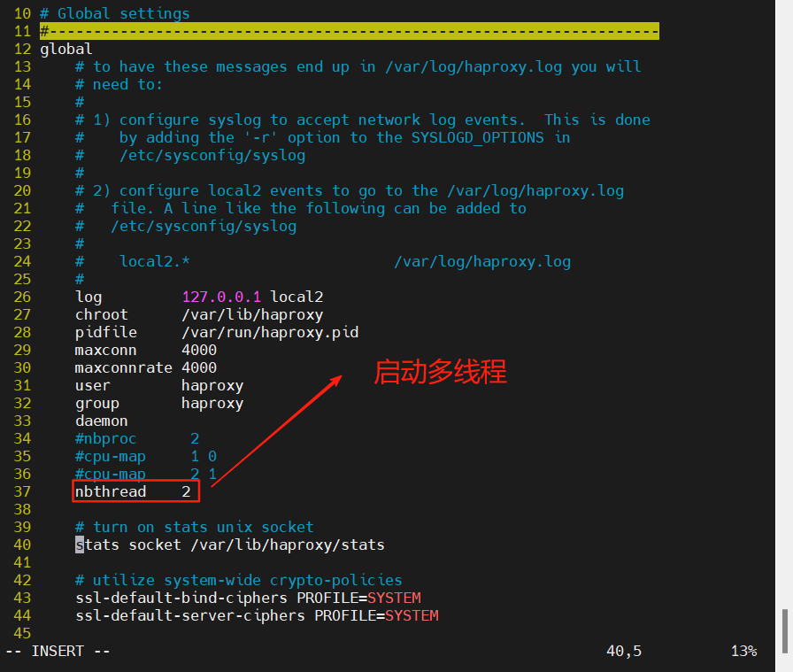Click 'local2.*' in line 24 comment
The width and height of the screenshot is (793, 672).
click(155, 261)
